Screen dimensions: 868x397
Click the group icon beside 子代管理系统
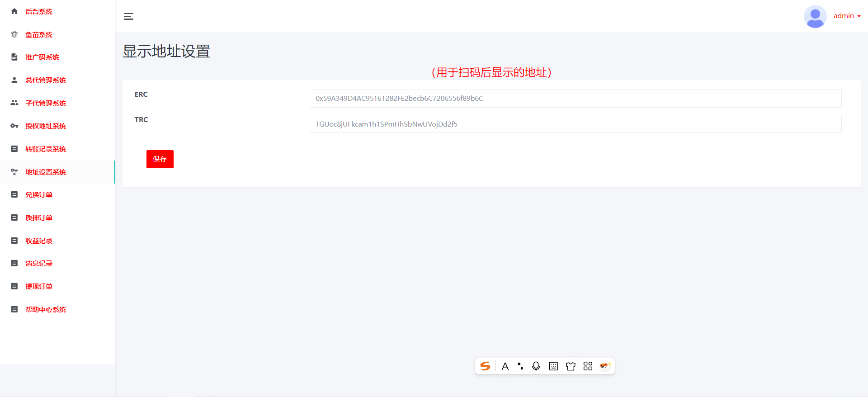pyautogui.click(x=14, y=103)
